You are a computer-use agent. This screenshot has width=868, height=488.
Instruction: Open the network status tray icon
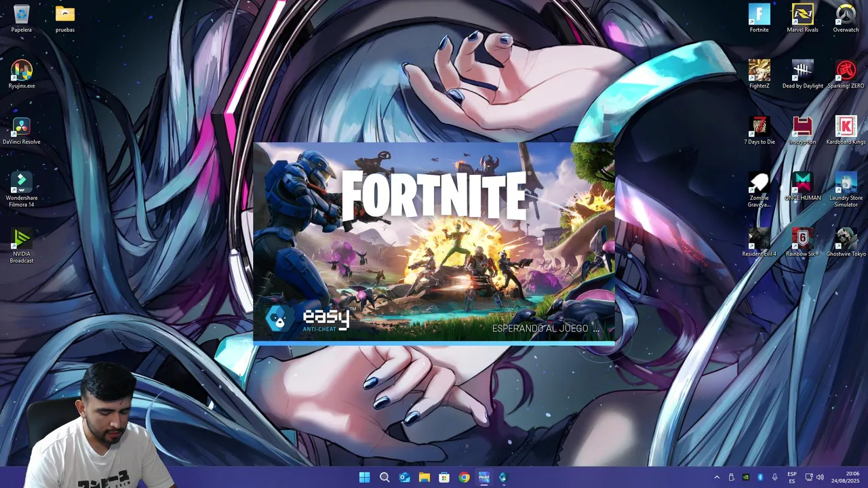click(809, 477)
